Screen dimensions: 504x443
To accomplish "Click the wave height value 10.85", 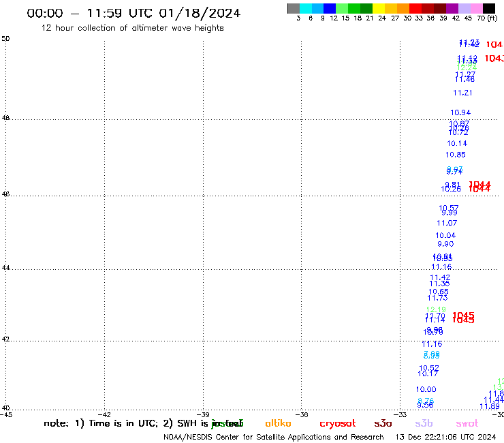I will pos(456,155).
